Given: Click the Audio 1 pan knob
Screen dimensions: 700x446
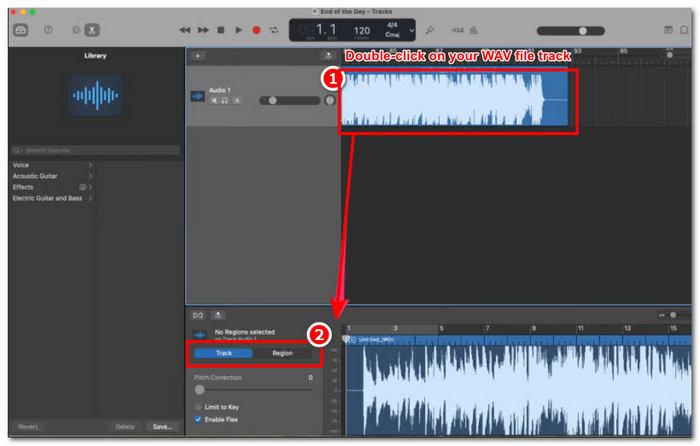Looking at the screenshot, I should (330, 100).
